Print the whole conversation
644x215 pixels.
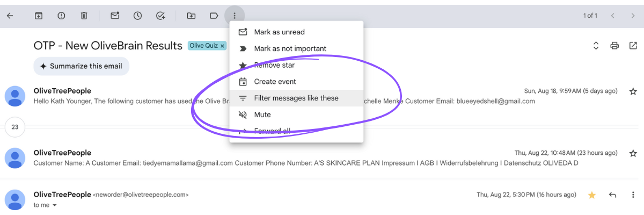point(614,46)
